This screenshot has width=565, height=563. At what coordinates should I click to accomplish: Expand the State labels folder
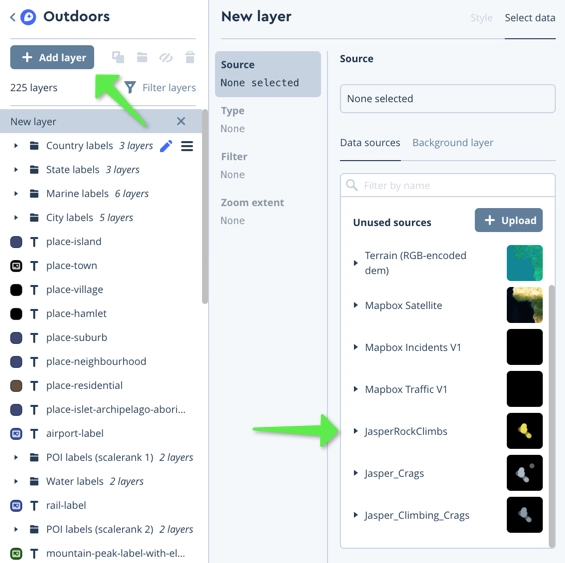(x=16, y=170)
